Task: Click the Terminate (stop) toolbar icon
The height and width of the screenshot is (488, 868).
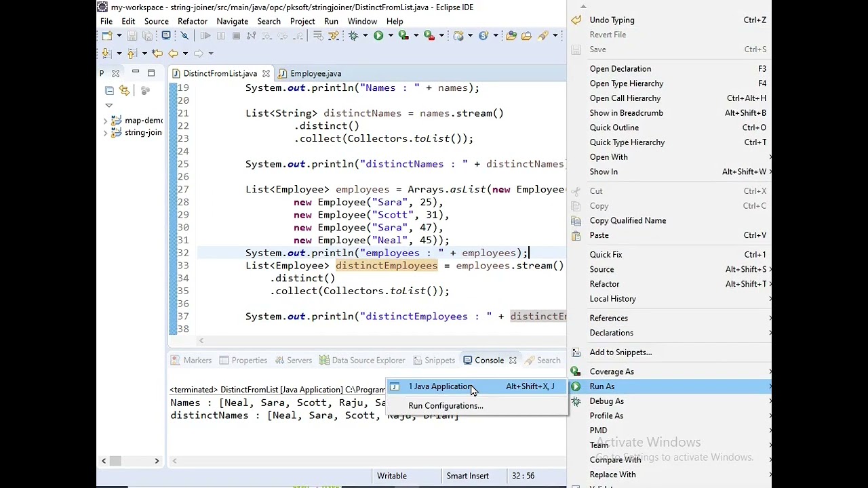Action: [x=236, y=35]
